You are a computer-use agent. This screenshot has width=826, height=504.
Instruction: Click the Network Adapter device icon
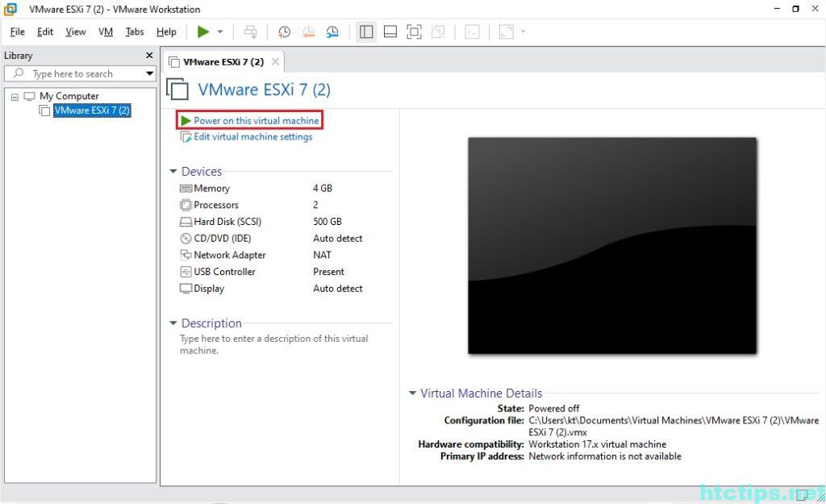tap(186, 255)
